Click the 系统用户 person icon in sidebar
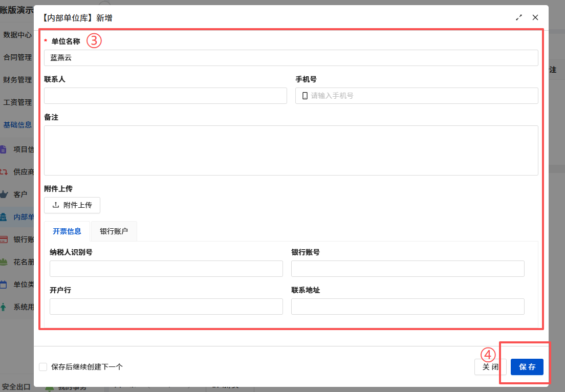Screen dimensions: 565x392 [3, 307]
